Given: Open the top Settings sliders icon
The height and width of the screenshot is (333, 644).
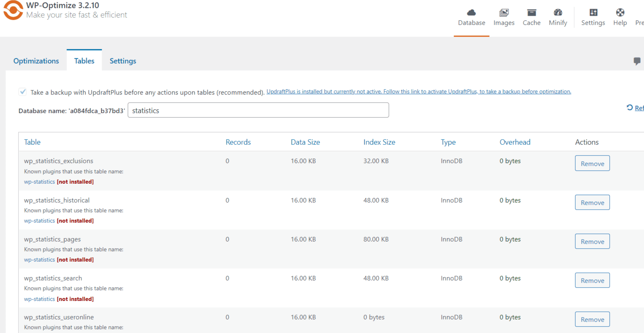Looking at the screenshot, I should point(593,12).
